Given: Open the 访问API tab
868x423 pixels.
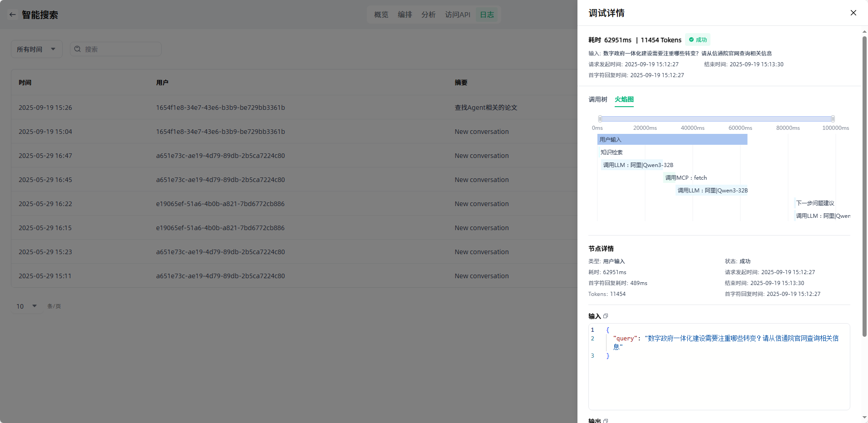Looking at the screenshot, I should pyautogui.click(x=457, y=15).
